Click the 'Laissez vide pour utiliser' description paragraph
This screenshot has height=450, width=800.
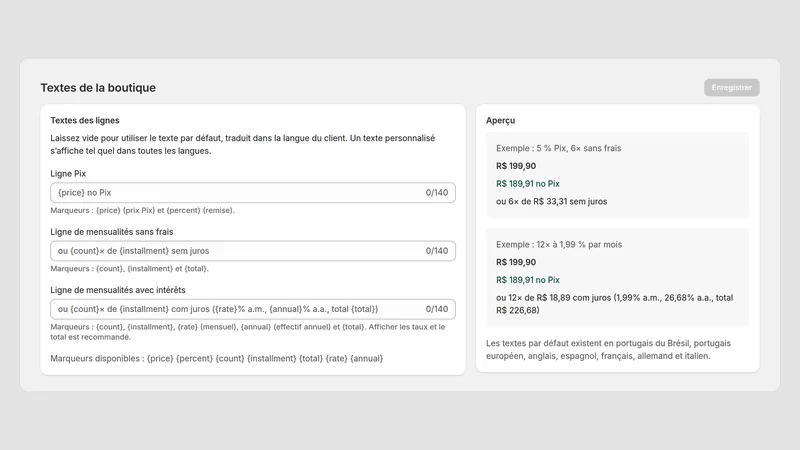point(243,144)
